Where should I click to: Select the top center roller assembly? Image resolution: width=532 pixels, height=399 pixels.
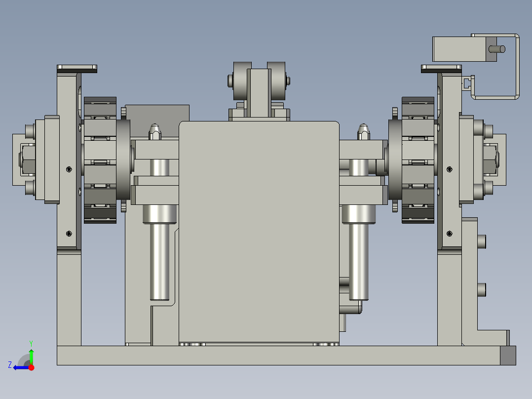pyautogui.click(x=259, y=90)
